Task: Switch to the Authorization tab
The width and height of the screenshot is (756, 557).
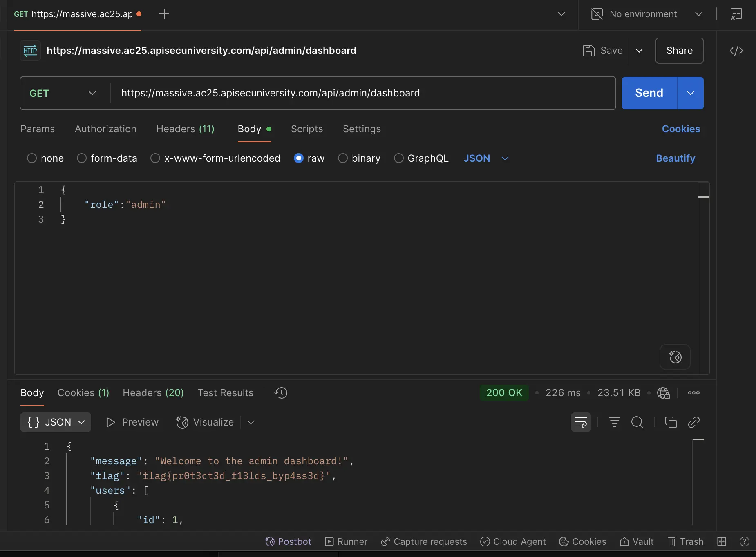Action: [105, 129]
